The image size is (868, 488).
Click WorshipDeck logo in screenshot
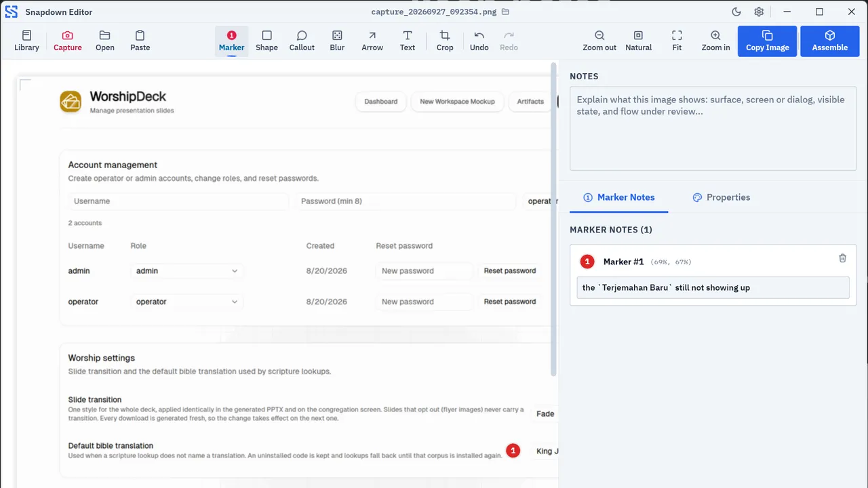click(x=71, y=102)
